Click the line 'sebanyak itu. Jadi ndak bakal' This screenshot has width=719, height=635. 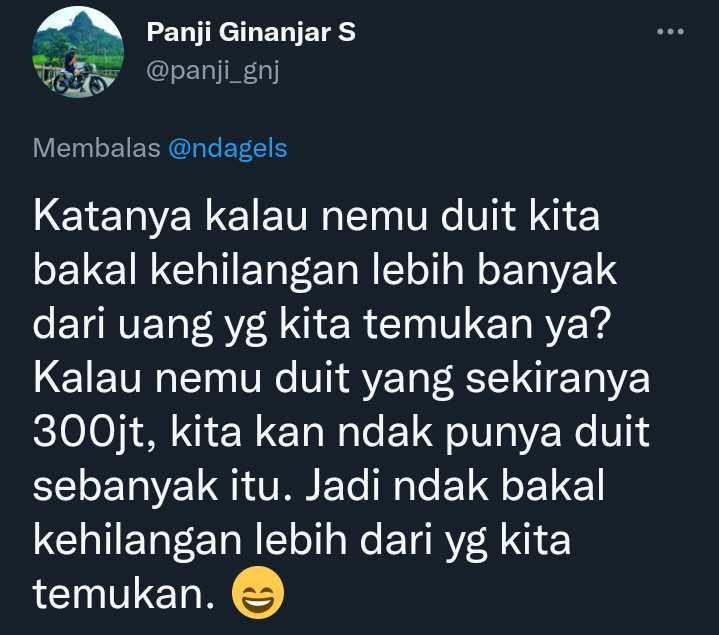319,486
